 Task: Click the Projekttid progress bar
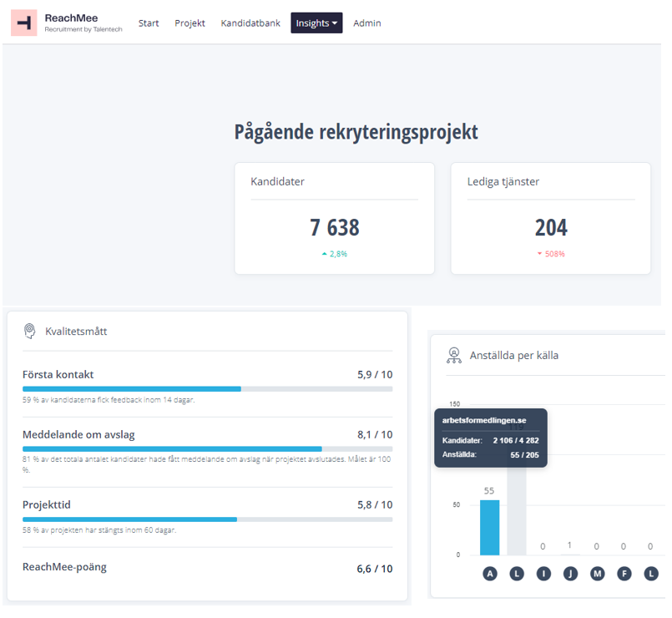click(x=207, y=519)
